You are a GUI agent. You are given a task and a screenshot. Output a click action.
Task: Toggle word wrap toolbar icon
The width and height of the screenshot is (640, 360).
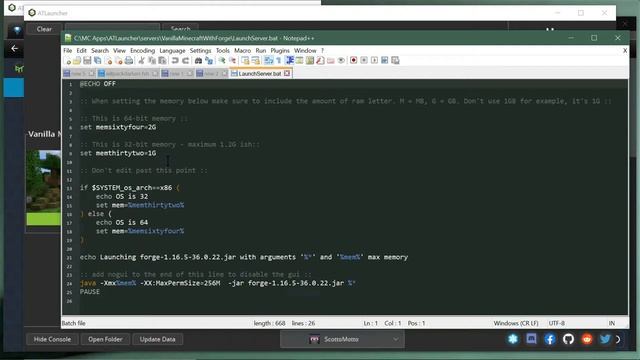[x=269, y=61]
